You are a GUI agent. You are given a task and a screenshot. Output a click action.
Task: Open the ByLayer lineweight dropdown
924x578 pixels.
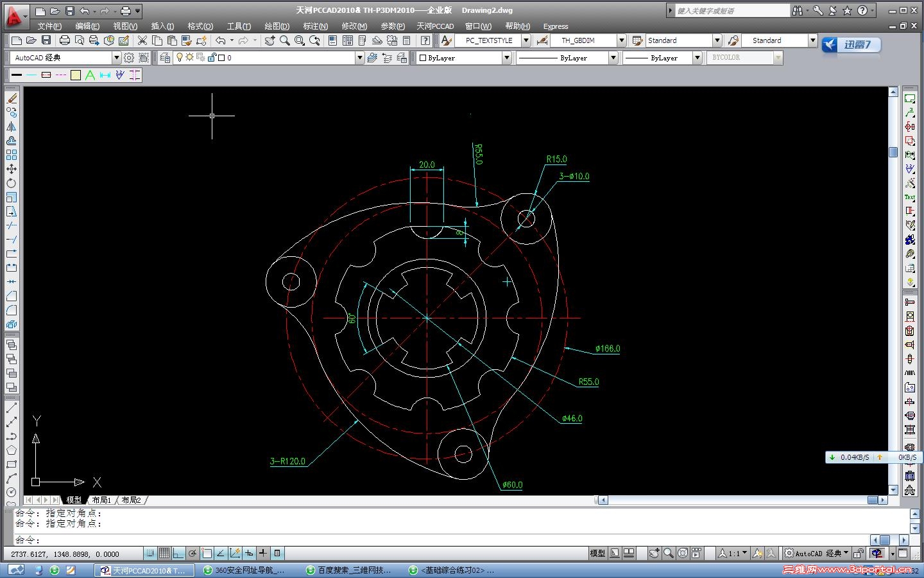tap(663, 58)
